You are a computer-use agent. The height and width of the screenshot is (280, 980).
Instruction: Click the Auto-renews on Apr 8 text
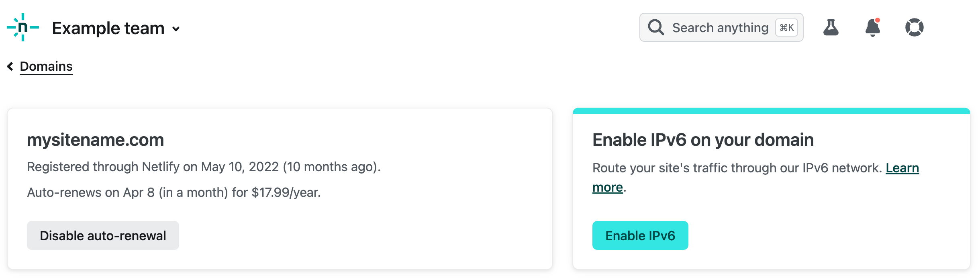coord(174,192)
